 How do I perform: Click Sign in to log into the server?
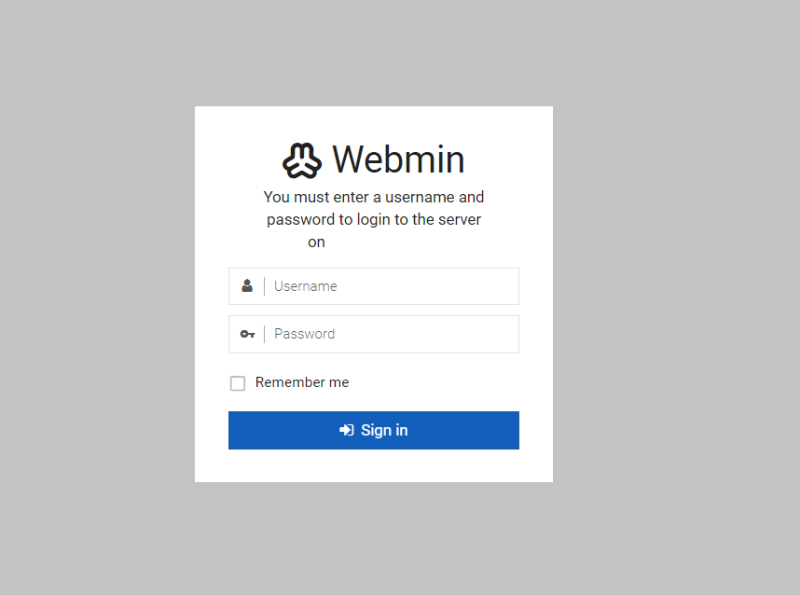point(373,430)
